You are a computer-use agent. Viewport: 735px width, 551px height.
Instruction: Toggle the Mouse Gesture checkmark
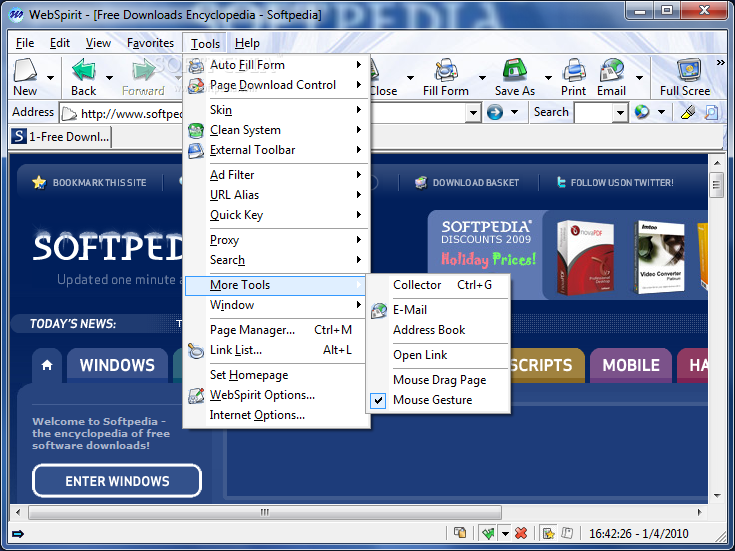coord(378,400)
